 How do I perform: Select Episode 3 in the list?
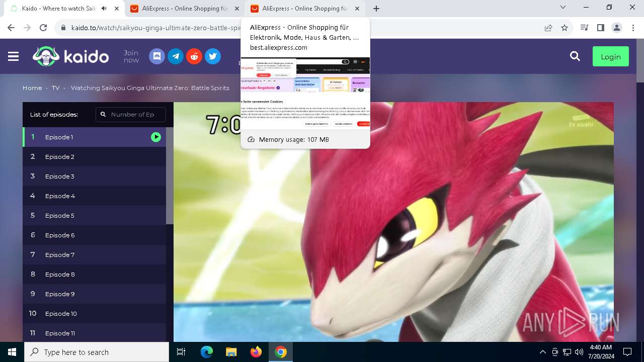94,176
